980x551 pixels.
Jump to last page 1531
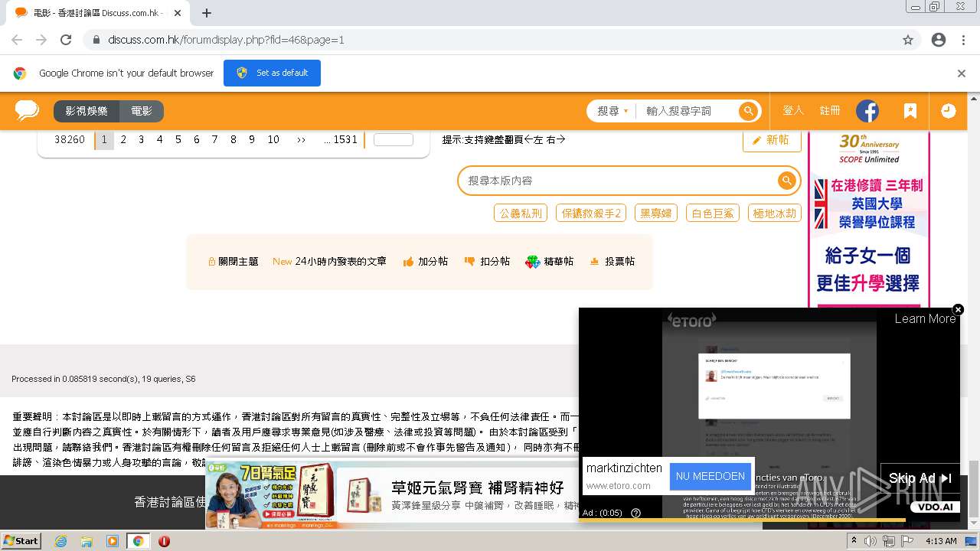pyautogui.click(x=341, y=140)
